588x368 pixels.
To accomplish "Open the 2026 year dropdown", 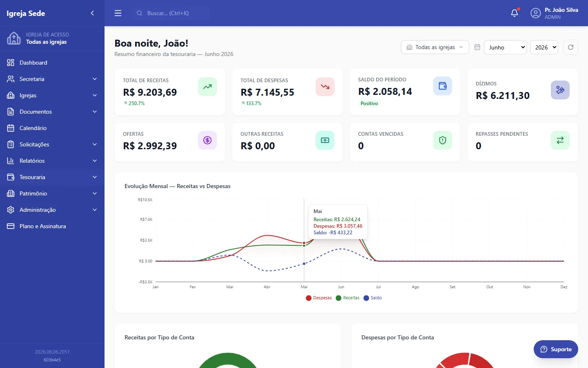I will [x=544, y=47].
